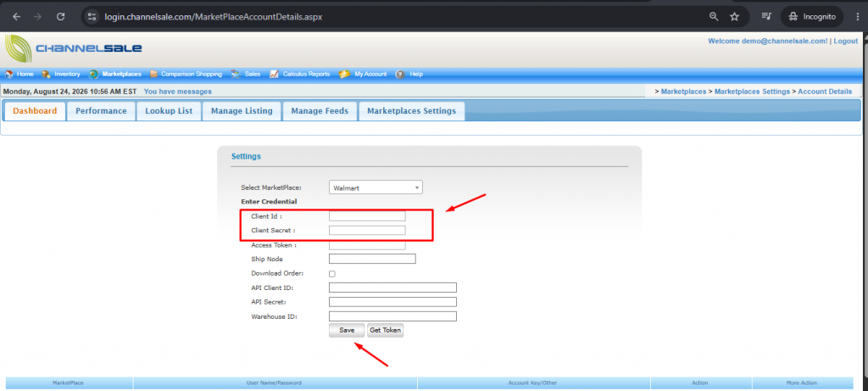Click the Calculus Reports chart icon
868x391 pixels.
click(274, 74)
